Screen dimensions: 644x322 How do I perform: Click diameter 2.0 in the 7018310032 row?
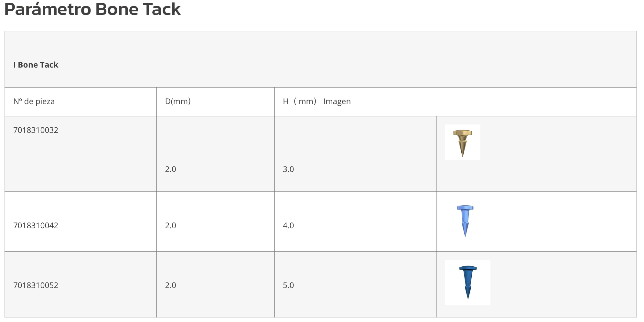coord(170,169)
